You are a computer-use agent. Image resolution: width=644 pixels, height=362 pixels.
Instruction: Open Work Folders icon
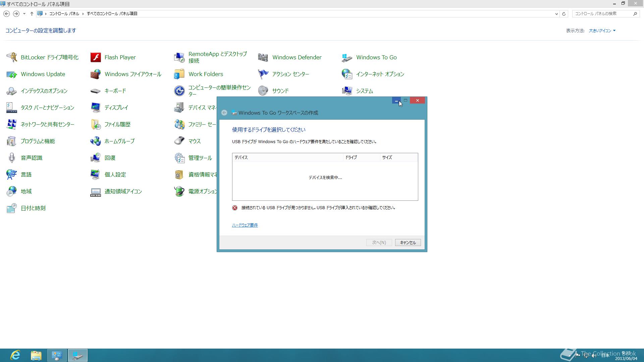point(179,74)
